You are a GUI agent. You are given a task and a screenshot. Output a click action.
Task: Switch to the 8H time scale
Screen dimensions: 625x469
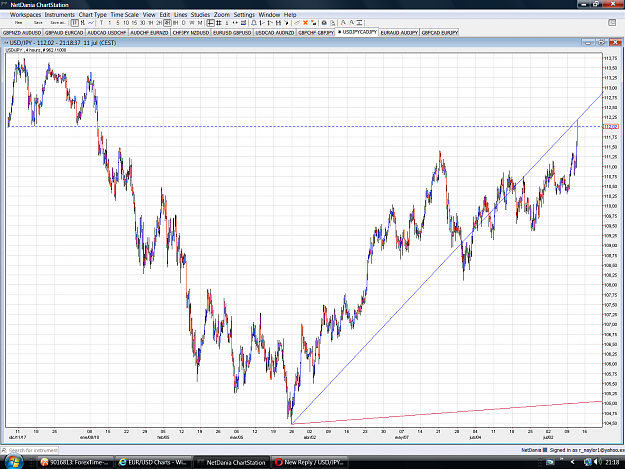coord(175,23)
